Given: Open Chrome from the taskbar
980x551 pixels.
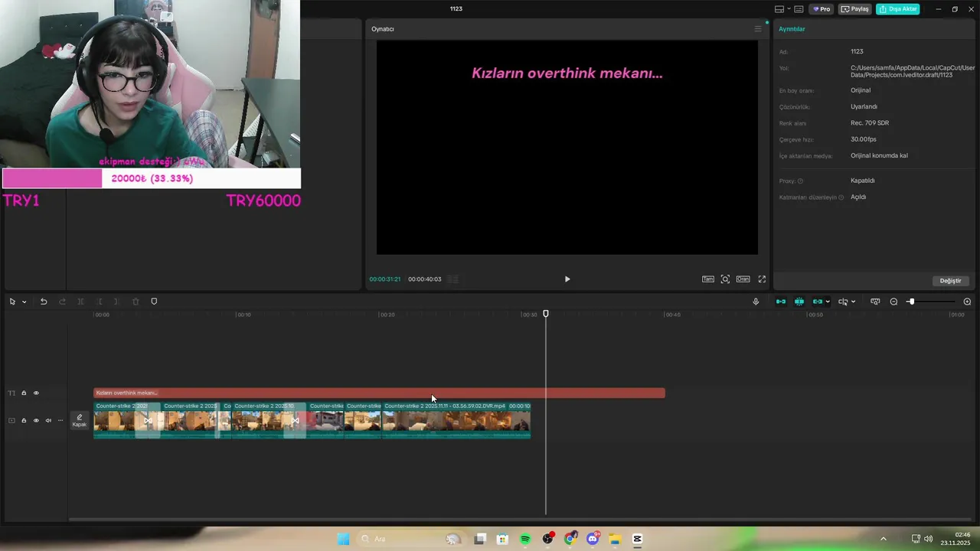Looking at the screenshot, I should tap(570, 540).
